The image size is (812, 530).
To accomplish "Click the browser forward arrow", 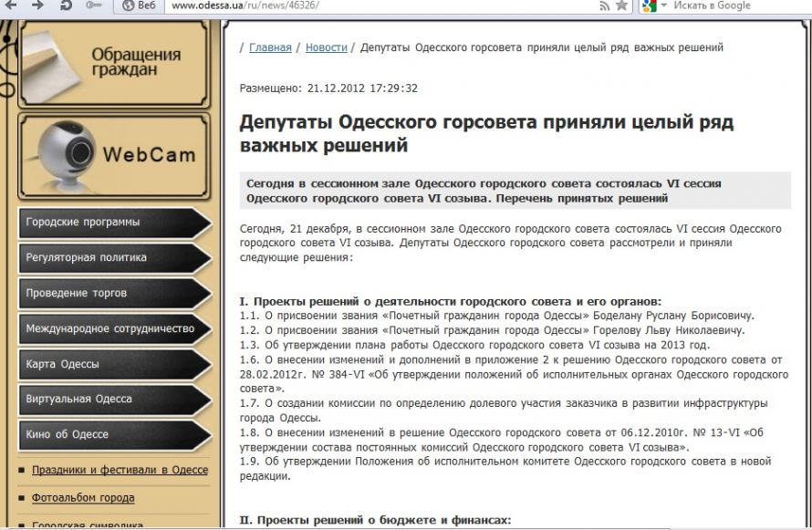I will (x=38, y=5).
